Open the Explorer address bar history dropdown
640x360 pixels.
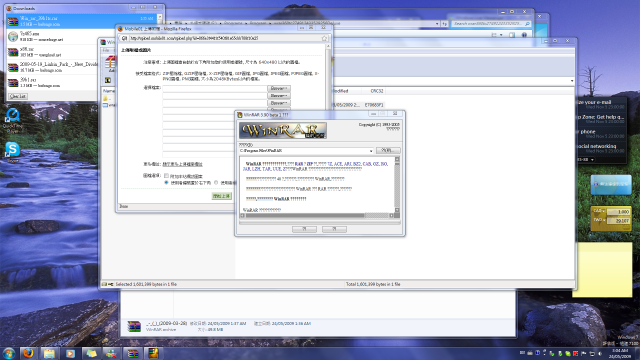(437, 24)
